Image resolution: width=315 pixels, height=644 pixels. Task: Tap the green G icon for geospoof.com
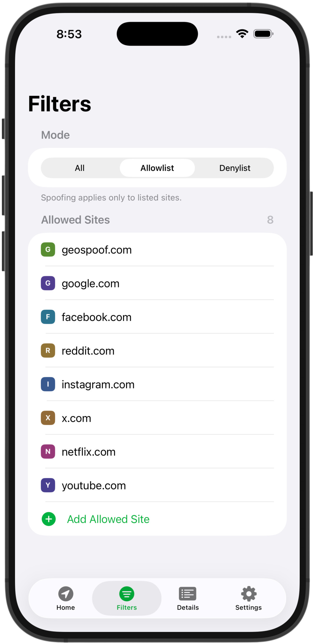(x=48, y=250)
